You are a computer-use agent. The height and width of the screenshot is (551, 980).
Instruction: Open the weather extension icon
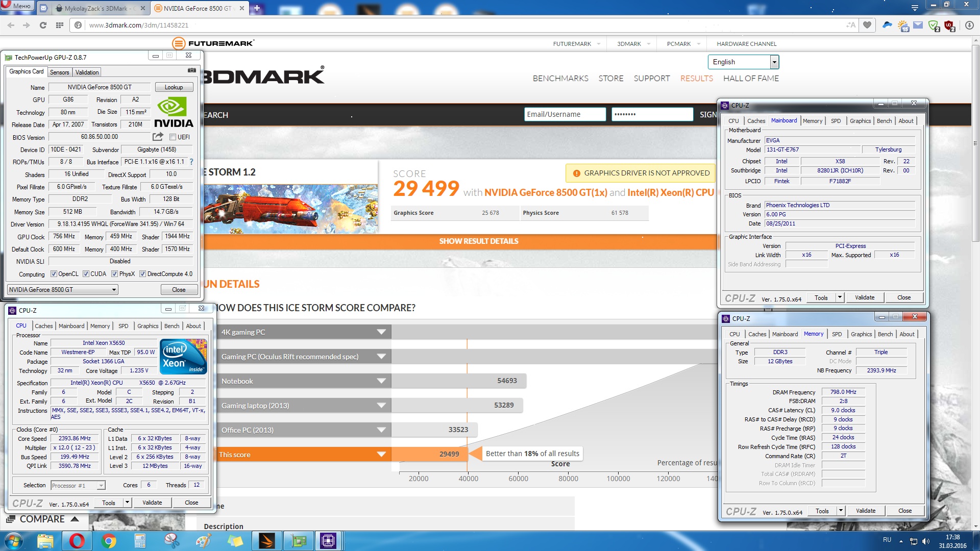pyautogui.click(x=903, y=26)
